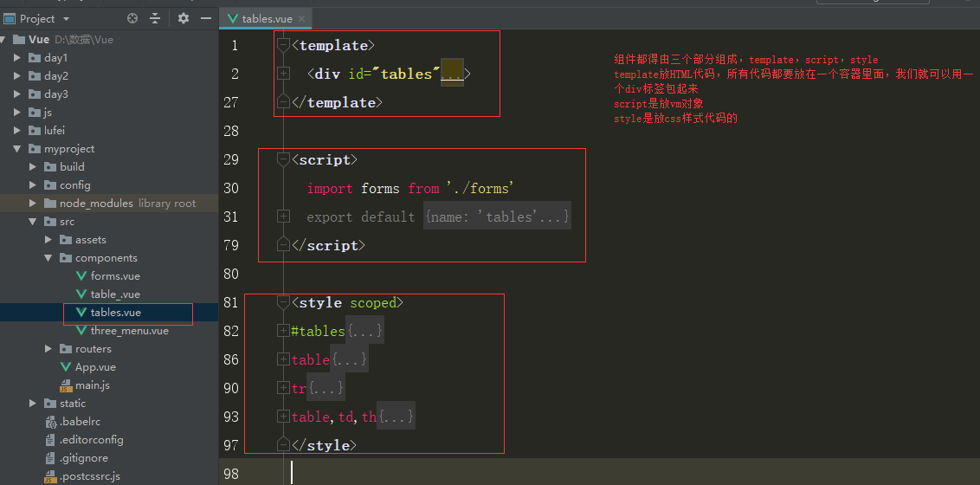980x485 pixels.
Task: Click the file icon of .gitignore
Action: tap(50, 457)
